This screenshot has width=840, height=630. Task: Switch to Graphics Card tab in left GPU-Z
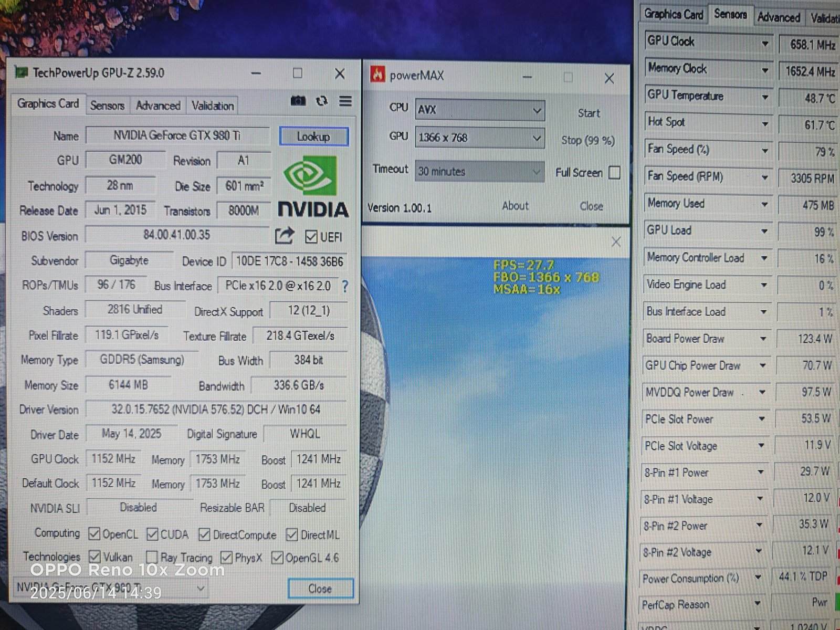[48, 103]
